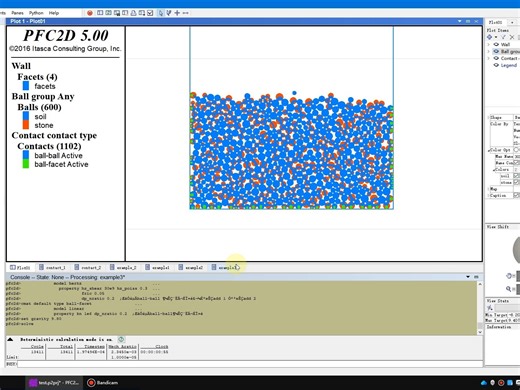
Task: Expand the Contact tree item
Action: click(x=489, y=58)
